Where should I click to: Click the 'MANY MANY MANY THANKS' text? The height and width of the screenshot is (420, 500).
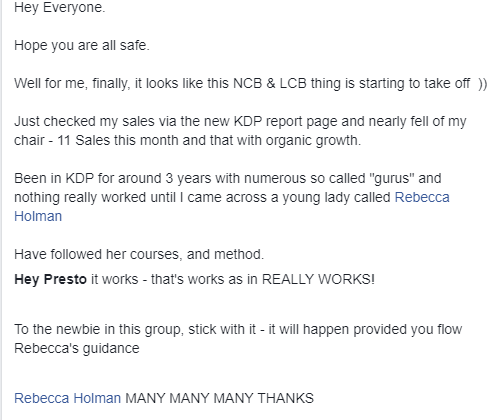(x=219, y=398)
